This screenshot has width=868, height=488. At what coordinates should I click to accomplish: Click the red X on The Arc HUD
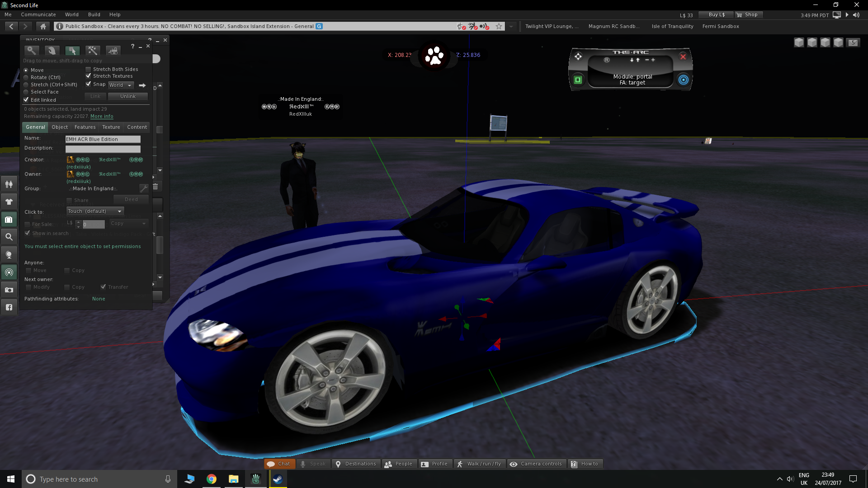pos(683,56)
